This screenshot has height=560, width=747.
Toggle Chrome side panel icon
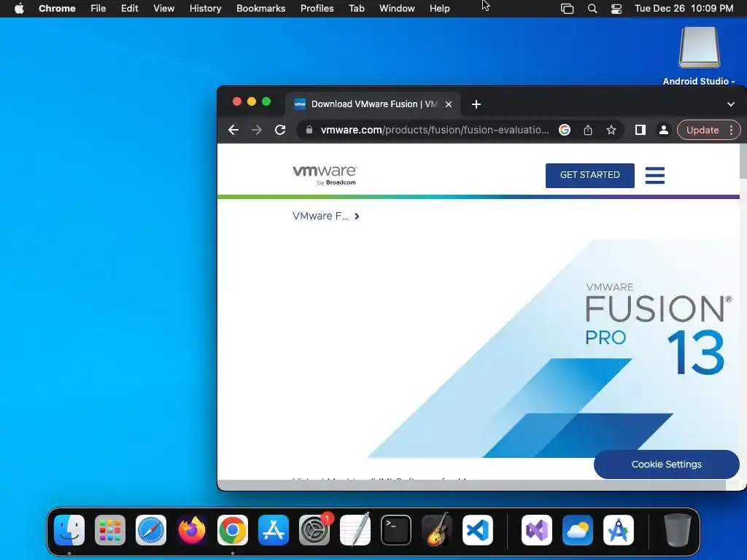point(640,130)
